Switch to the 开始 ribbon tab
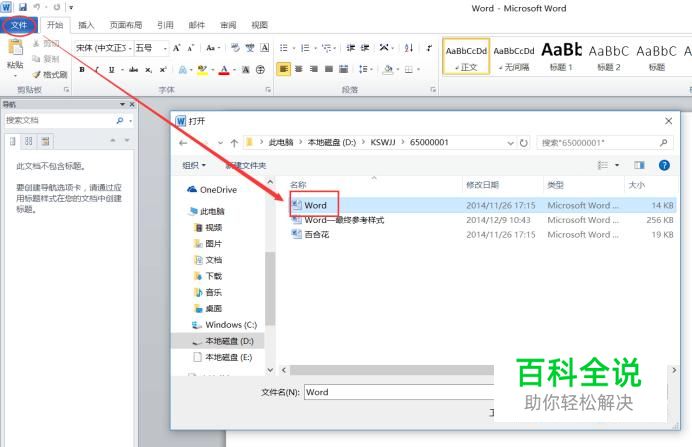 [x=55, y=25]
